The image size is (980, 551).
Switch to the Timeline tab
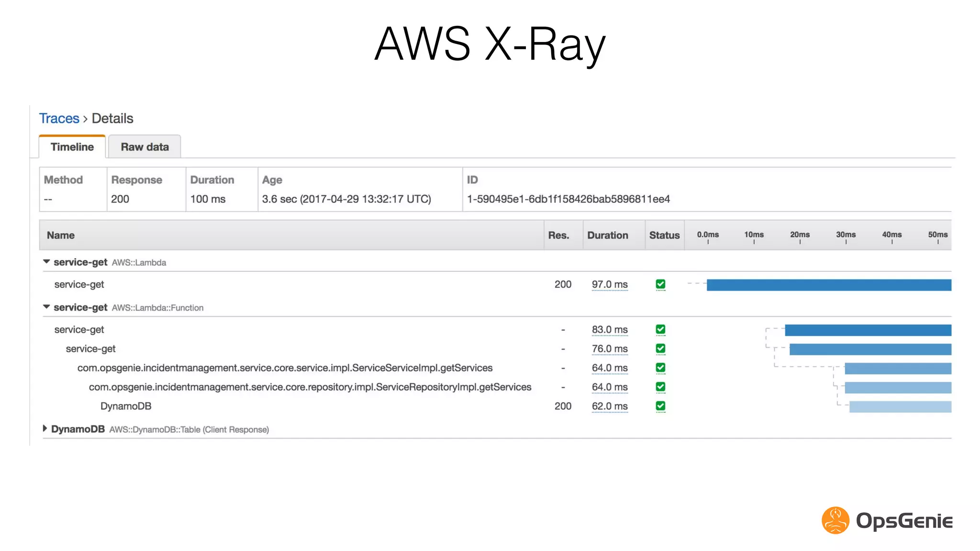point(72,147)
